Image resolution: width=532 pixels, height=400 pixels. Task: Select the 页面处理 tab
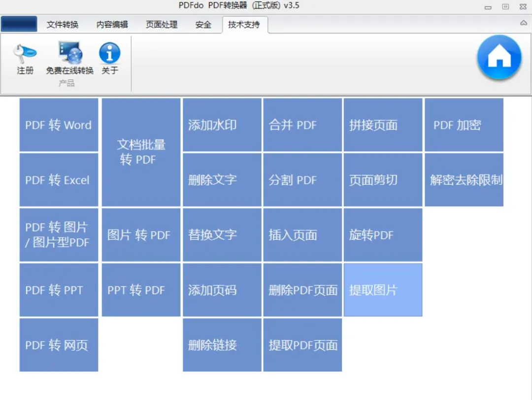pos(162,25)
